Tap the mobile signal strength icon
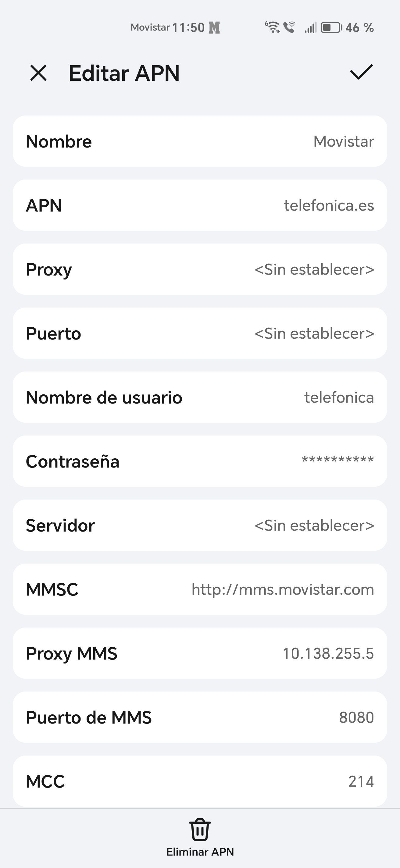400x868 pixels. pyautogui.click(x=311, y=27)
